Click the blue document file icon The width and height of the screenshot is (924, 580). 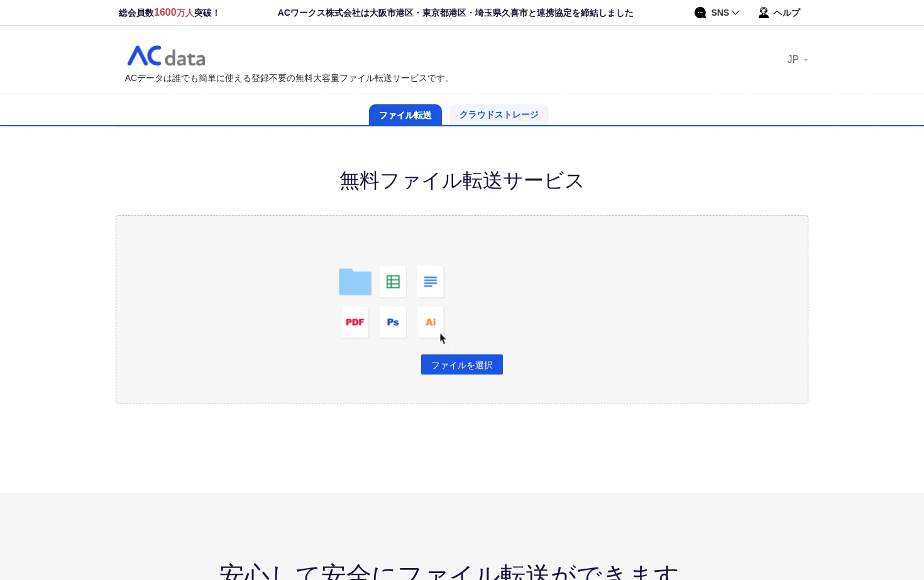pyautogui.click(x=431, y=282)
